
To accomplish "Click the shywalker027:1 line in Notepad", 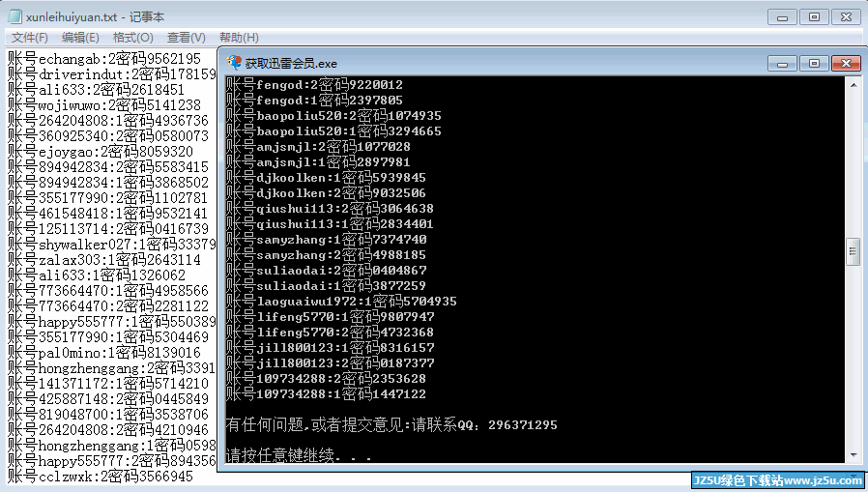I will coord(112,245).
